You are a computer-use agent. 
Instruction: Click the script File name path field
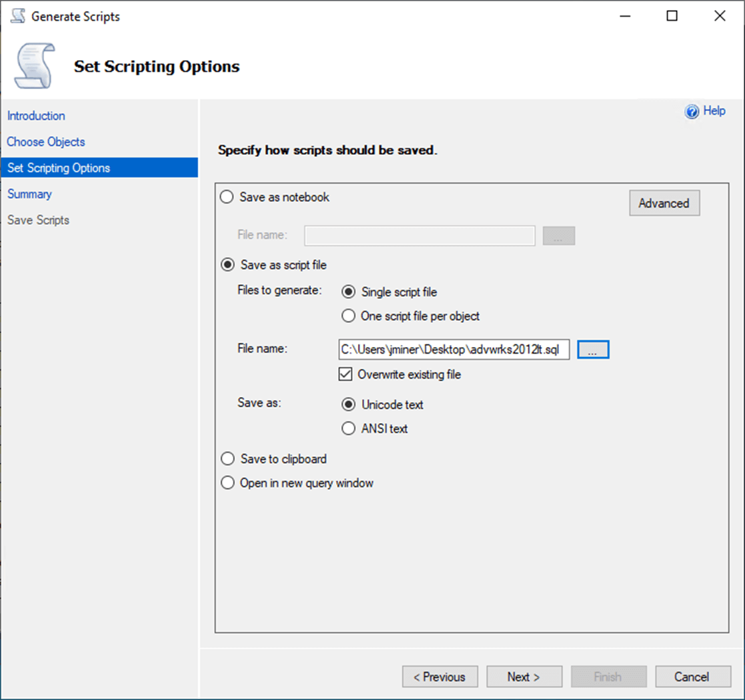[454, 349]
